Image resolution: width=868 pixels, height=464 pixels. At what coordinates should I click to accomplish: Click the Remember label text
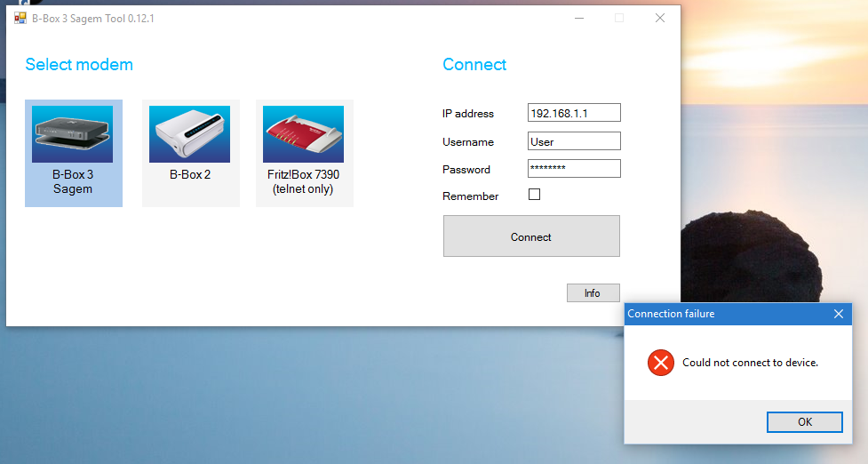tap(470, 196)
